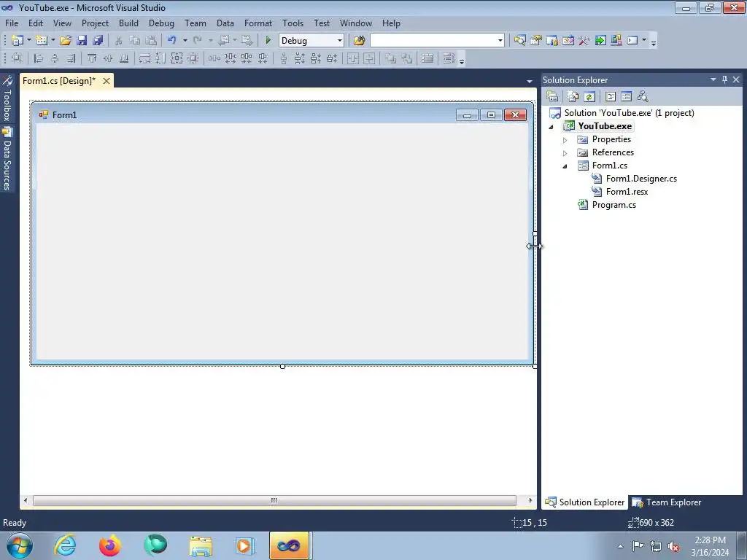Click Solution Explorer View Designer icon
Image resolution: width=747 pixels, height=560 pixels.
point(626,97)
